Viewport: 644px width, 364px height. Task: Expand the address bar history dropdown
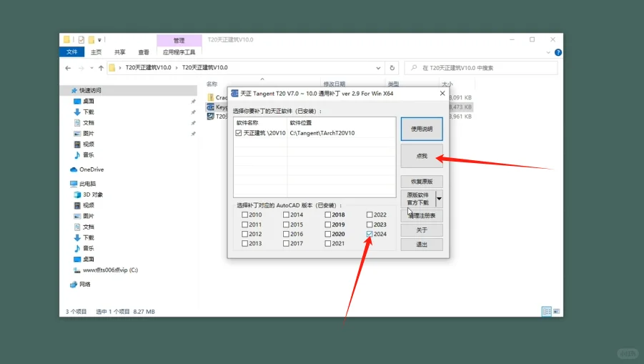(x=378, y=68)
